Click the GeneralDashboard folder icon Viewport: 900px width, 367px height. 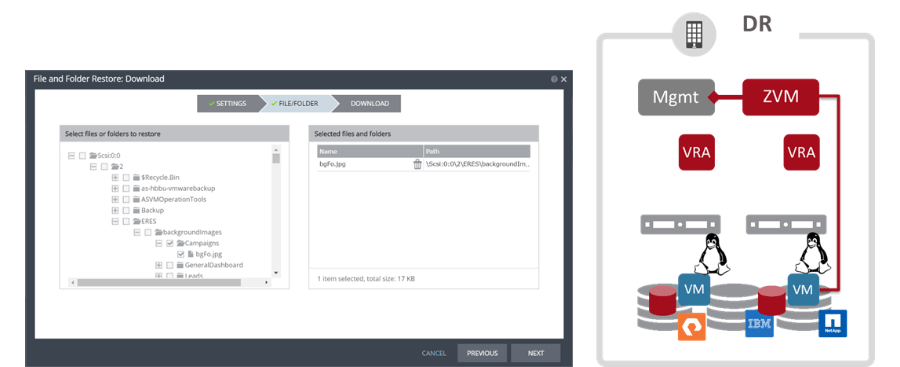(180, 265)
